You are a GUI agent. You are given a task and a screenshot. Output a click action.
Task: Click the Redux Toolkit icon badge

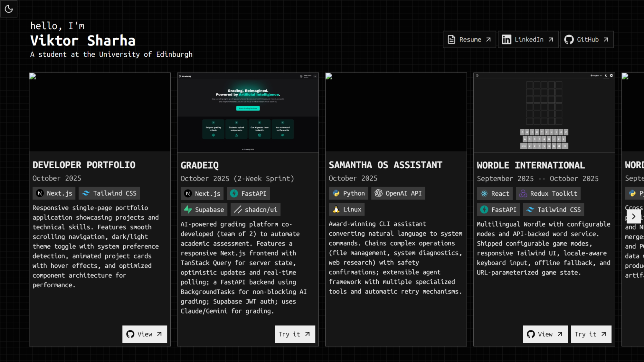coord(524,193)
